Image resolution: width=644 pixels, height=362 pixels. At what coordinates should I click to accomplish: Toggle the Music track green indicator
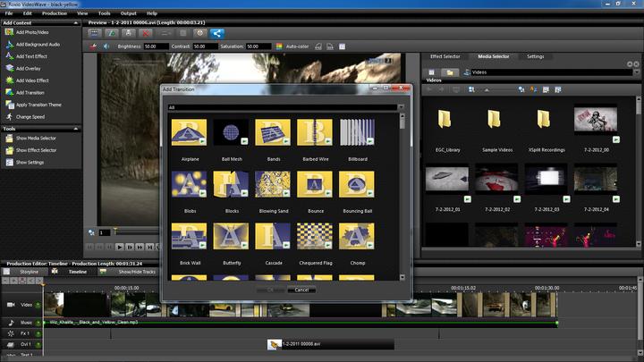pos(38,323)
